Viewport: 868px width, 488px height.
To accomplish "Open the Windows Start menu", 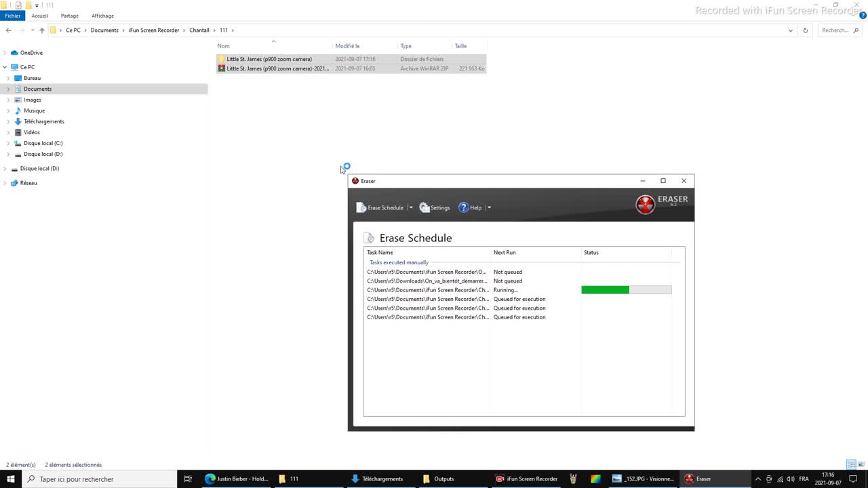I will click(11, 479).
